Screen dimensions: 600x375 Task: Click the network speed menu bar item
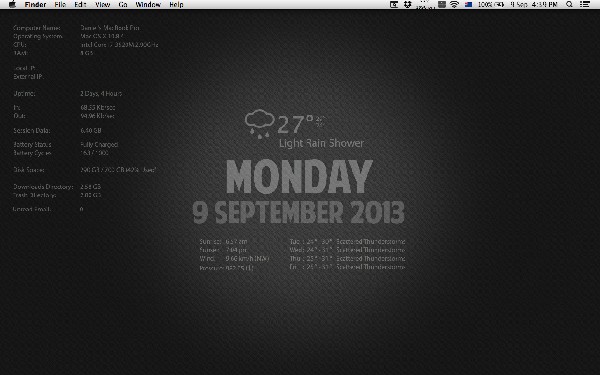(426, 4)
